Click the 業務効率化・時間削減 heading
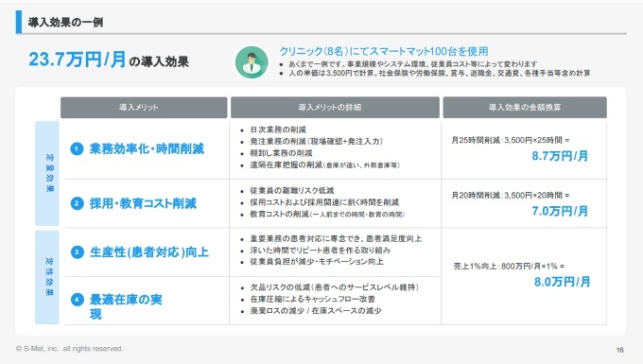The height and width of the screenshot is (364, 643). coord(147,148)
